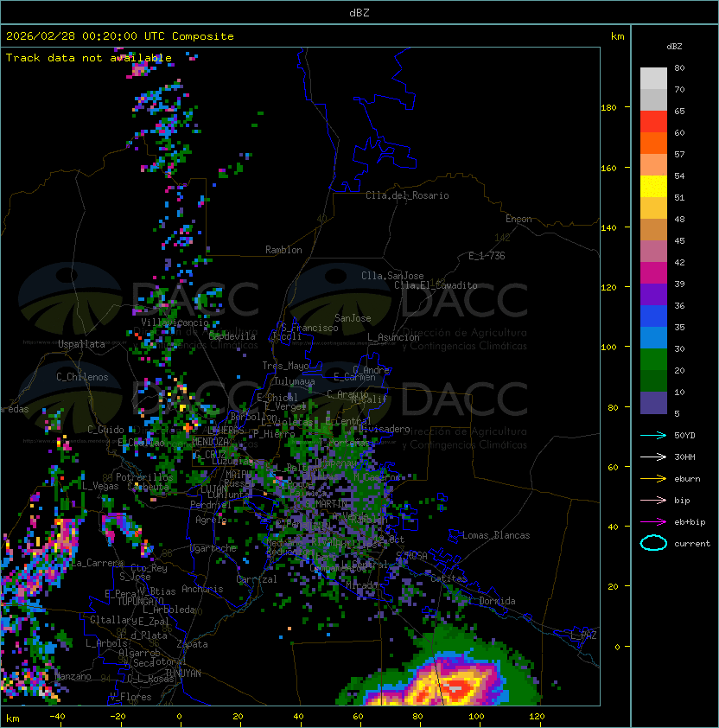Click the 'Anchoris' map label
This screenshot has height=728, width=719.
click(202, 589)
